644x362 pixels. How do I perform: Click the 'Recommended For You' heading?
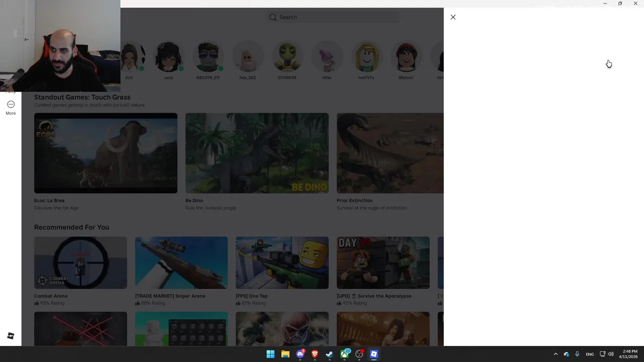pyautogui.click(x=71, y=227)
